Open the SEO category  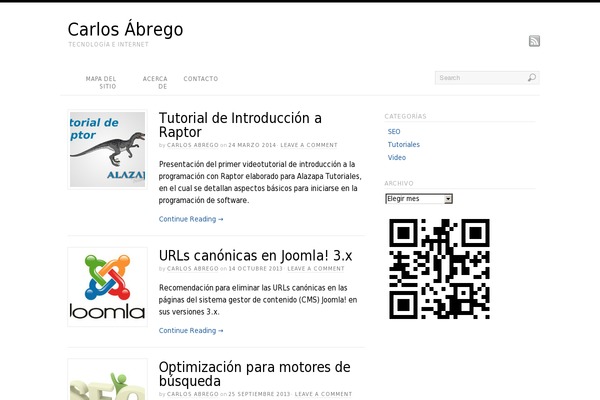394,132
